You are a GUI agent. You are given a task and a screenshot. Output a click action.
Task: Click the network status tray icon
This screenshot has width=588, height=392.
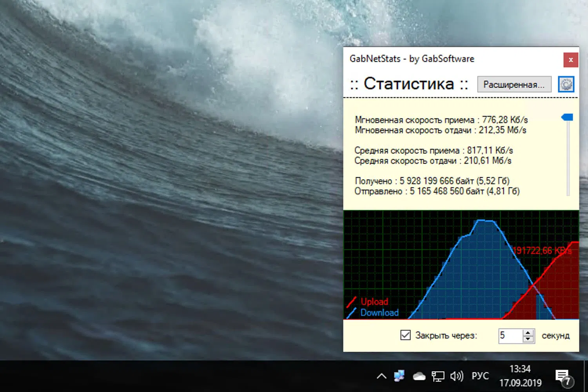438,376
